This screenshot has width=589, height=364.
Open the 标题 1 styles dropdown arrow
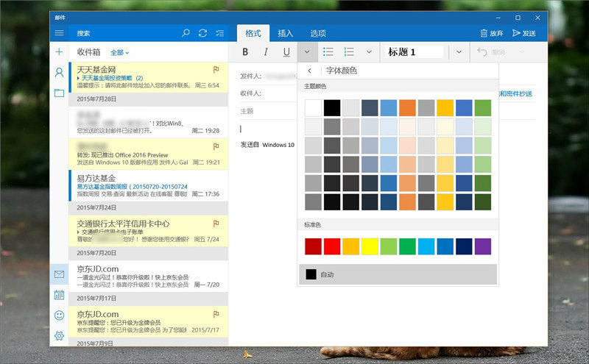point(459,52)
